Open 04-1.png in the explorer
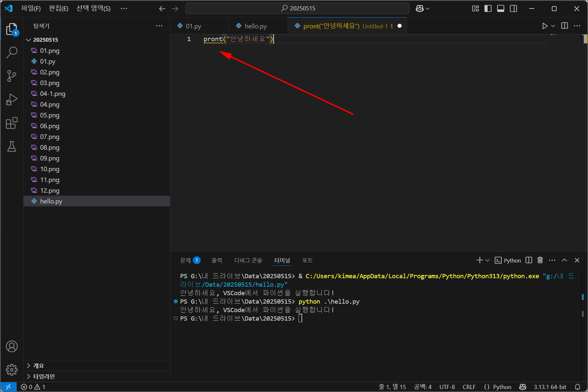The width and height of the screenshot is (588, 392). (x=97, y=94)
